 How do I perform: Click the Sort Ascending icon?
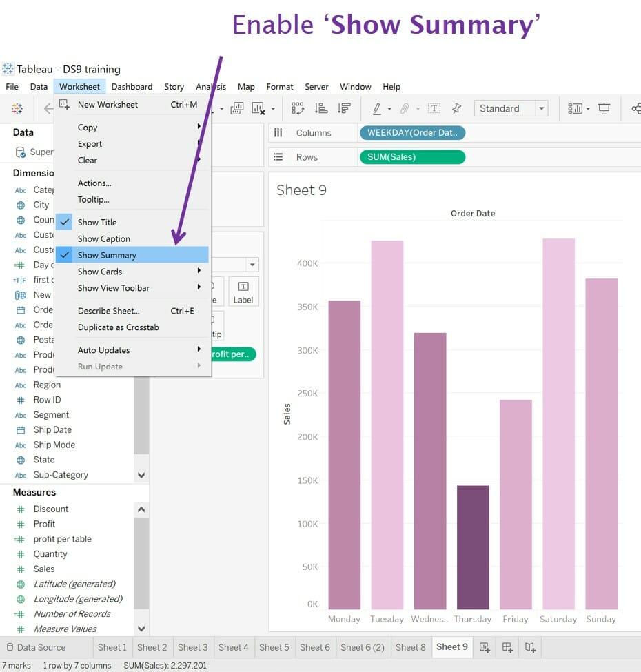321,108
